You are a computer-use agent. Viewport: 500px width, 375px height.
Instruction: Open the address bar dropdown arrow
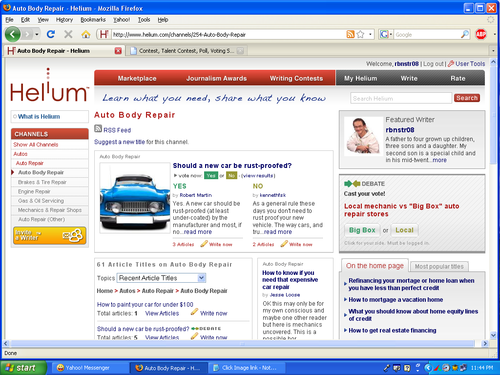[370, 34]
